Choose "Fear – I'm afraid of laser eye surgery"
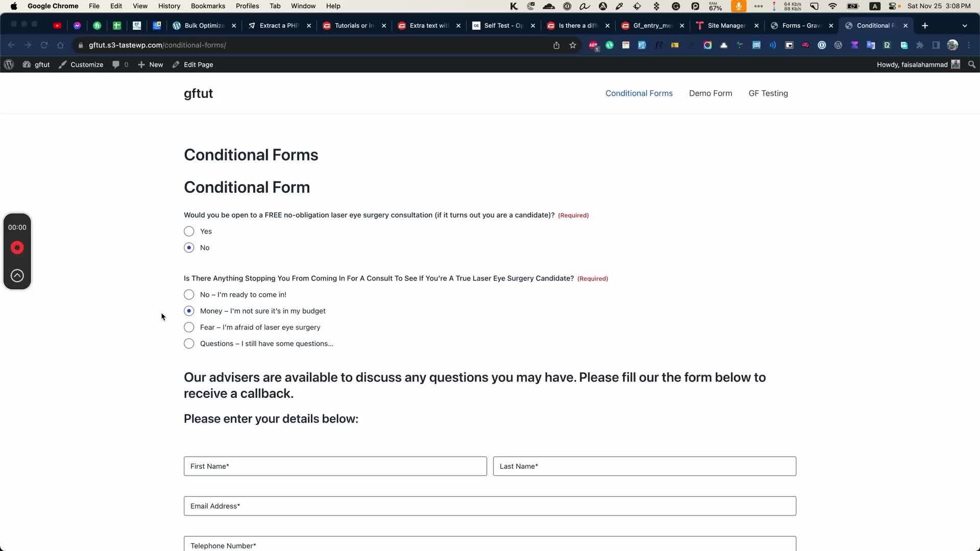The height and width of the screenshot is (551, 980). [189, 328]
